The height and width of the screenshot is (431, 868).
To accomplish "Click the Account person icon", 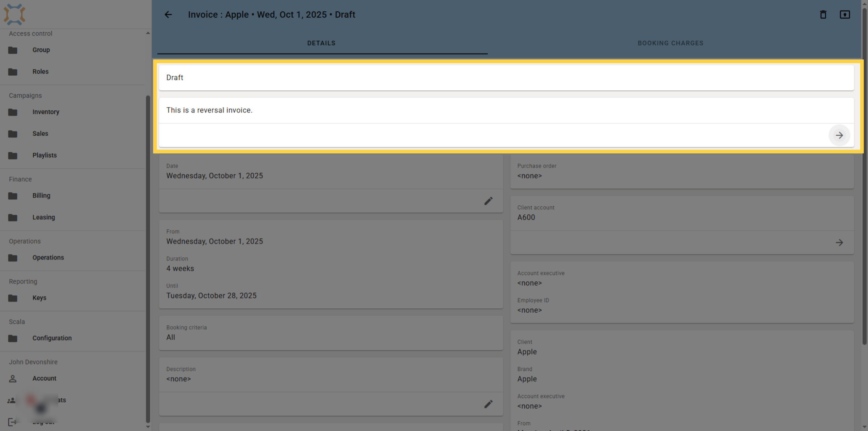I will [x=13, y=379].
